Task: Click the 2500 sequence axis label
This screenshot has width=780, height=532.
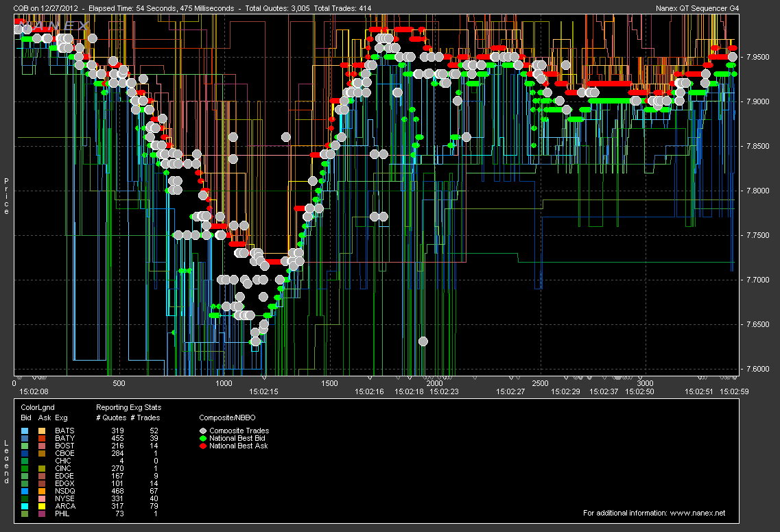Action: click(x=540, y=383)
